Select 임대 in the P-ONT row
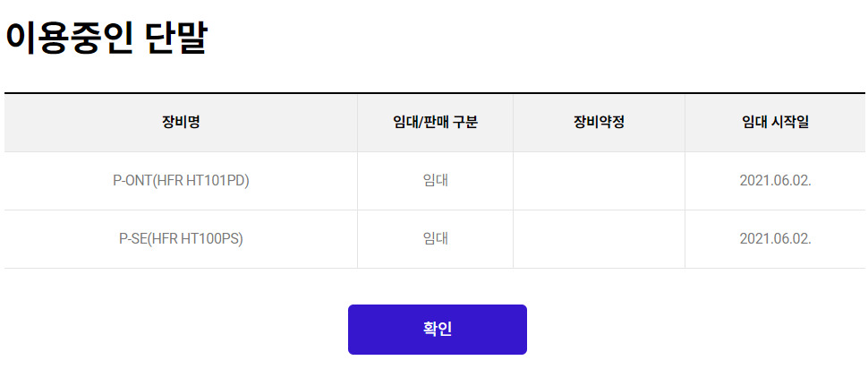Screen dimensions: 868x369 click(435, 181)
